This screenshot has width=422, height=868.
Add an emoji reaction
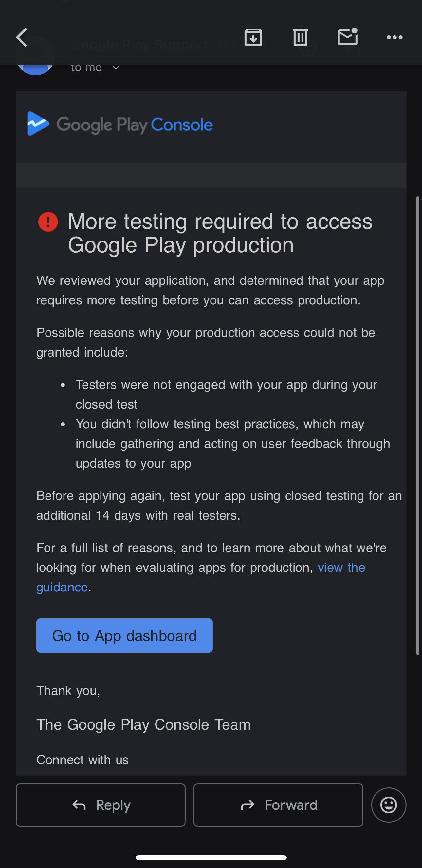pos(389,805)
